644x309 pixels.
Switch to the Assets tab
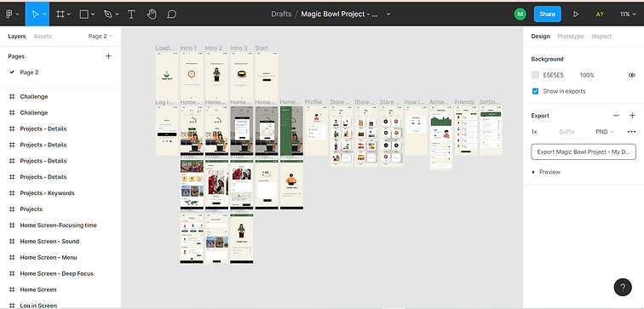[x=43, y=36]
